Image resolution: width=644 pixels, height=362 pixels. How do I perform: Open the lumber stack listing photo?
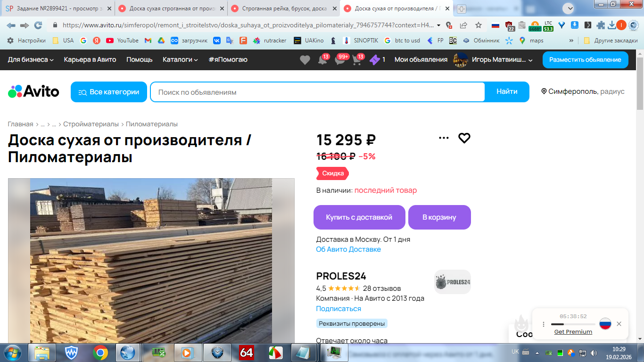pyautogui.click(x=151, y=261)
